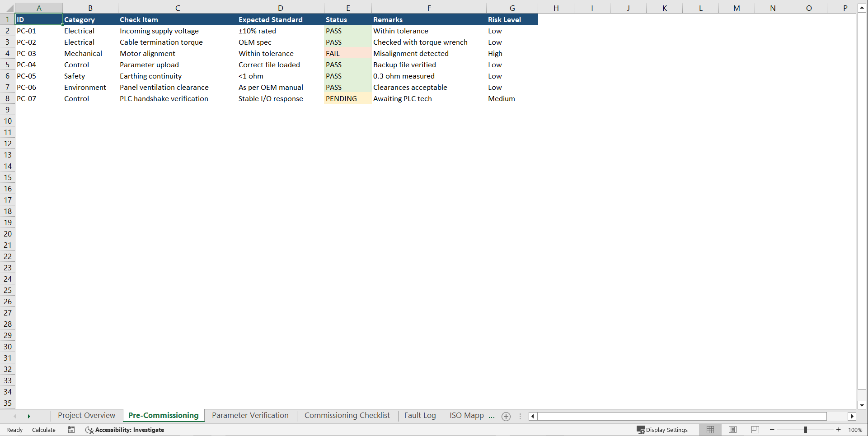Open the Commissioning Checklist sheet
This screenshot has width=868, height=436.
coord(347,415)
